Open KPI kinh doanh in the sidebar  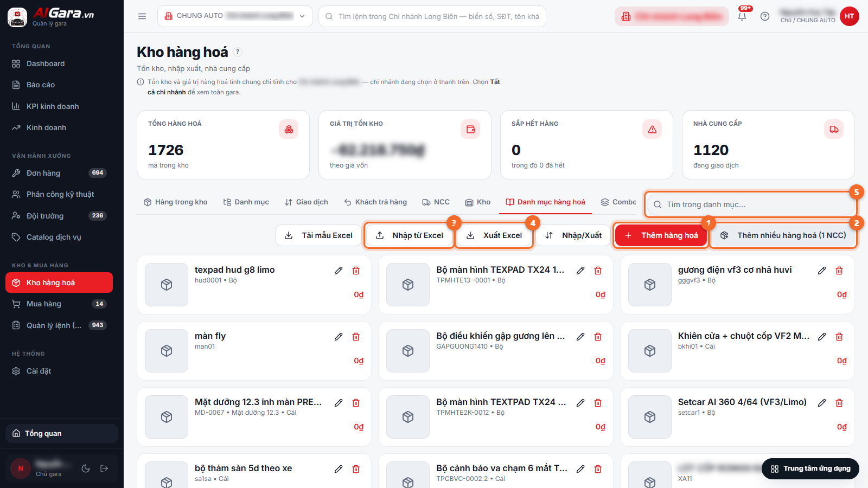point(59,106)
